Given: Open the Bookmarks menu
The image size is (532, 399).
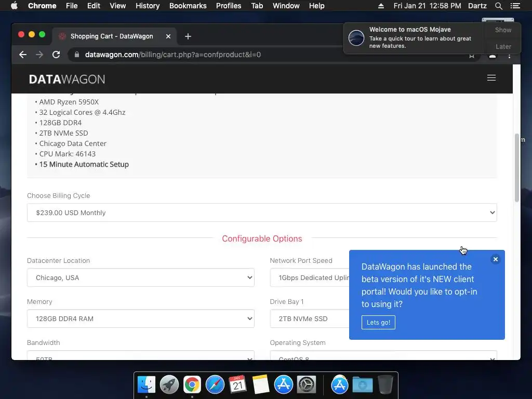Looking at the screenshot, I should tap(188, 6).
